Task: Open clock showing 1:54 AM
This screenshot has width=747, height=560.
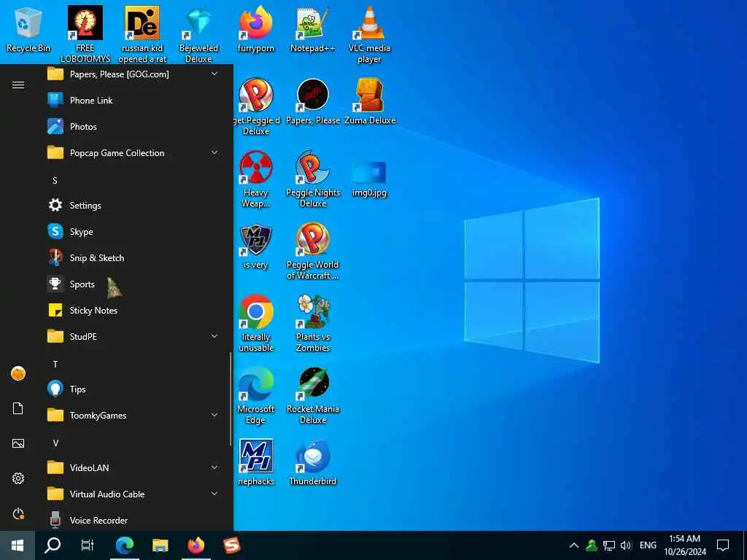Action: pos(684,545)
